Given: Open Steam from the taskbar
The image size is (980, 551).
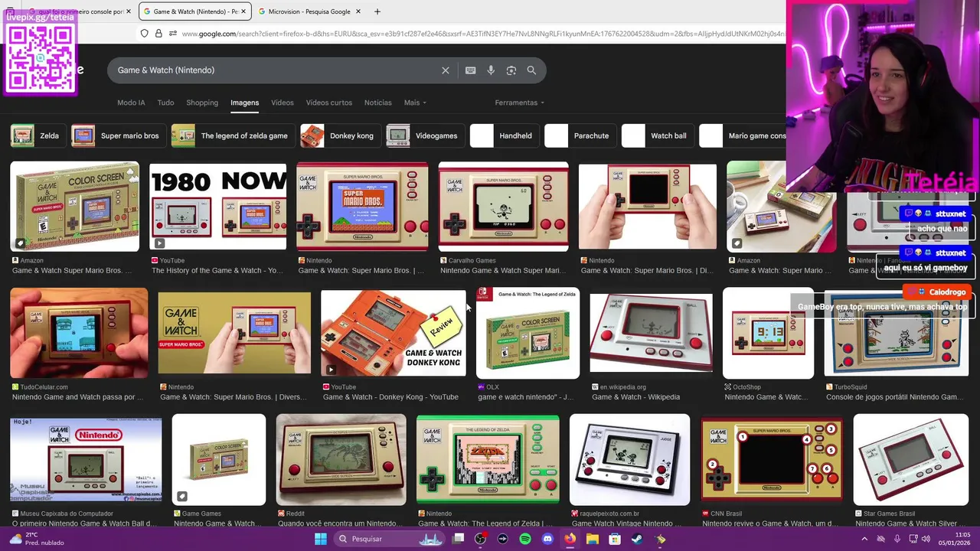Looking at the screenshot, I should point(637,539).
